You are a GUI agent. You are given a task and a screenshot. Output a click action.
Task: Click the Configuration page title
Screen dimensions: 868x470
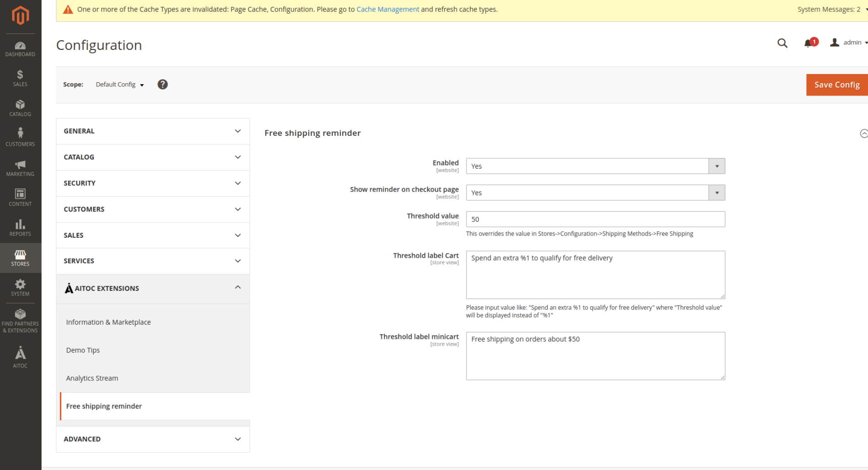[x=99, y=45]
